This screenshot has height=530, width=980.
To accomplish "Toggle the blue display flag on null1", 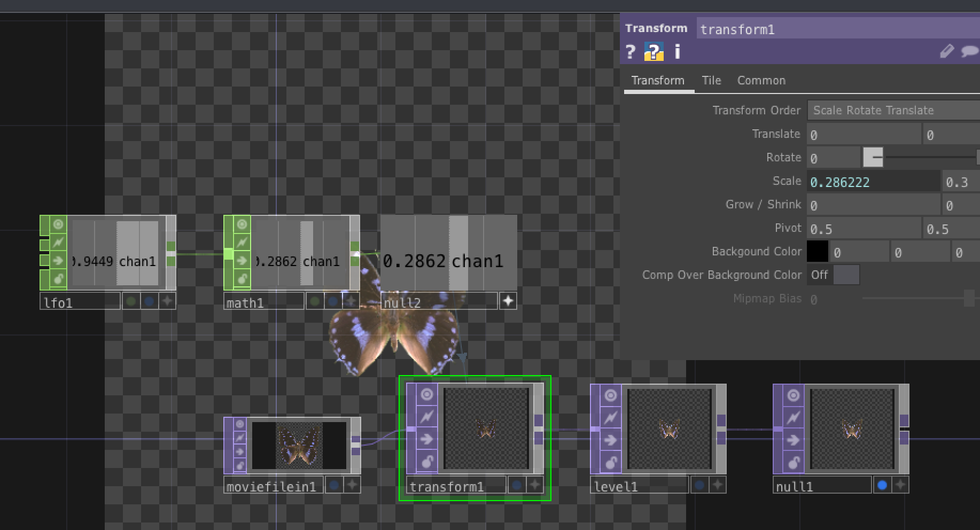I will pos(882,485).
